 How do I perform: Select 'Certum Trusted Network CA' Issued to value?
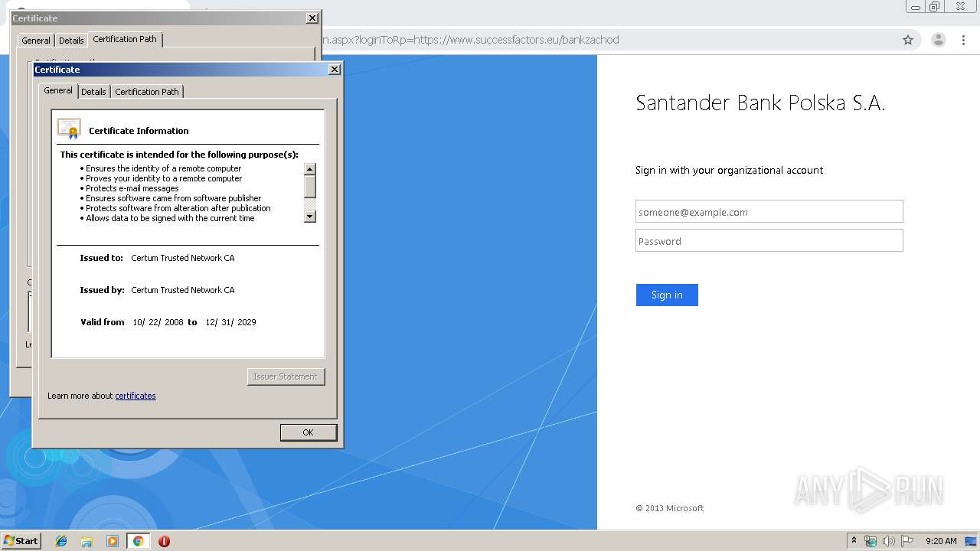(x=183, y=258)
